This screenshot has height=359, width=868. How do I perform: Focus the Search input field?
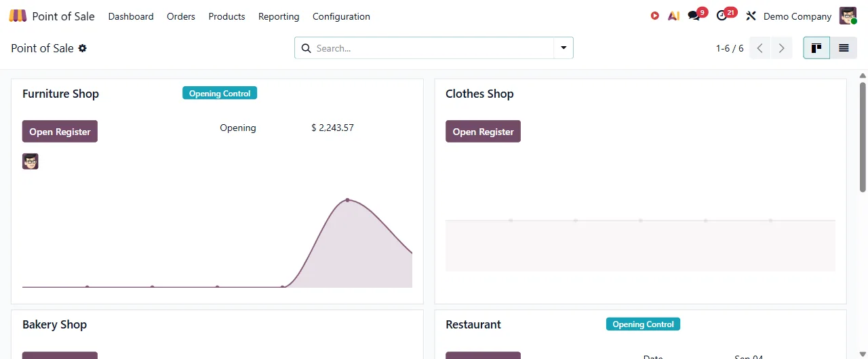click(x=433, y=48)
